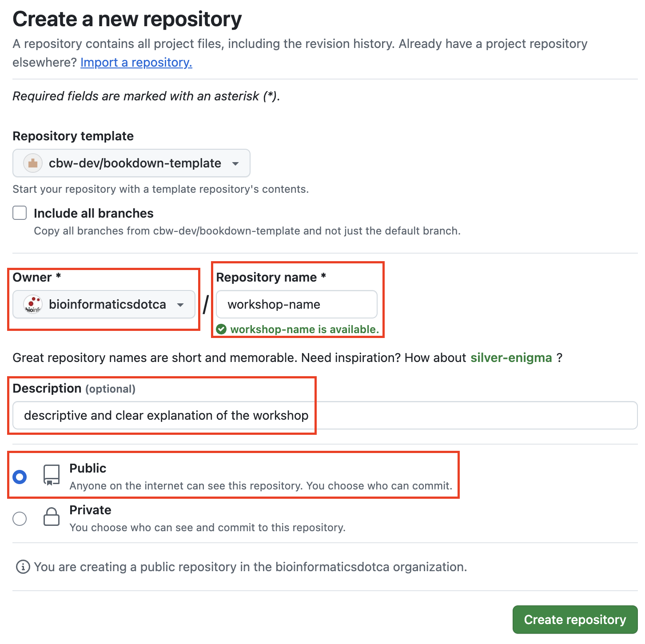Click the Private repository lock icon
The height and width of the screenshot is (644, 645).
pos(51,517)
